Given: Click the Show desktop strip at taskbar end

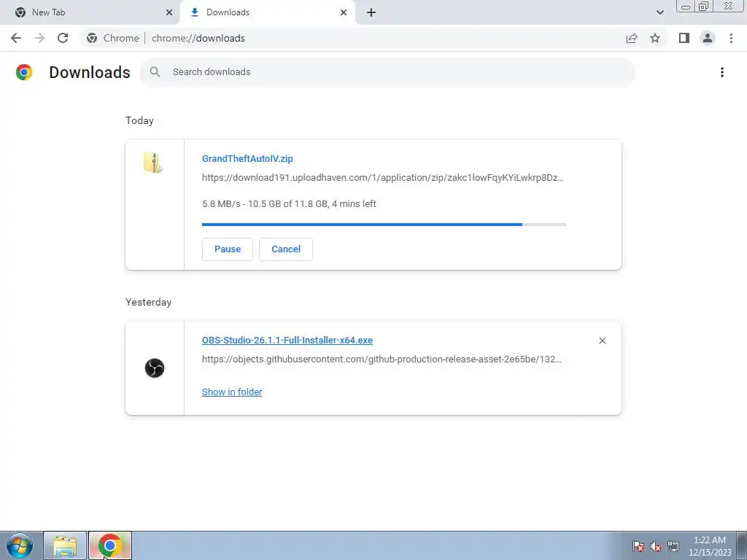Looking at the screenshot, I should (741, 545).
